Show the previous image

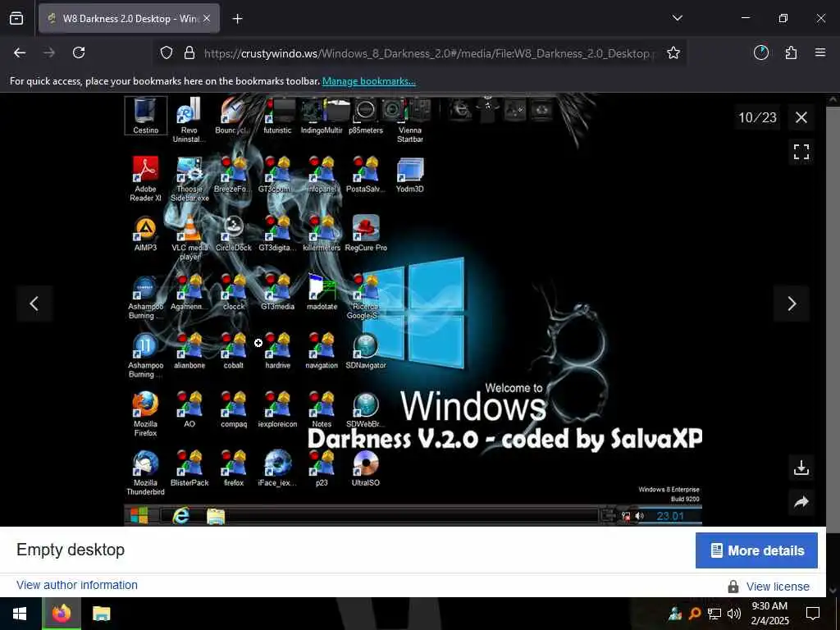(x=34, y=304)
